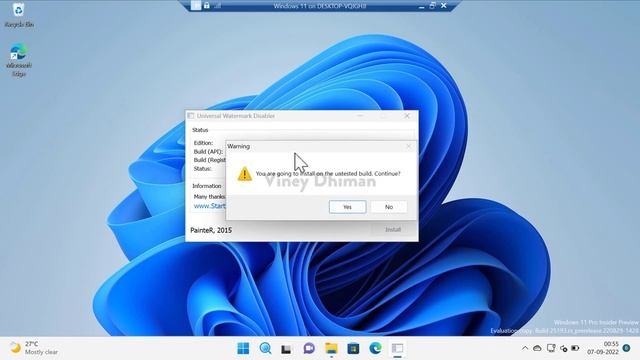Image resolution: width=640 pixels, height=360 pixels.
Task: Click the battery tray icon
Action: pyautogui.click(x=575, y=348)
